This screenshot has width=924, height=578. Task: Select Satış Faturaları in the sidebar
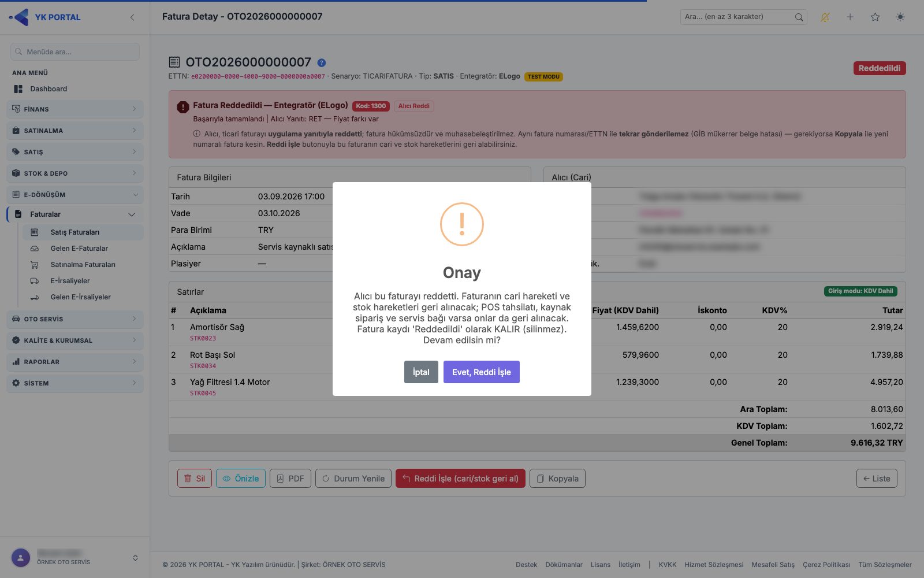point(83,232)
